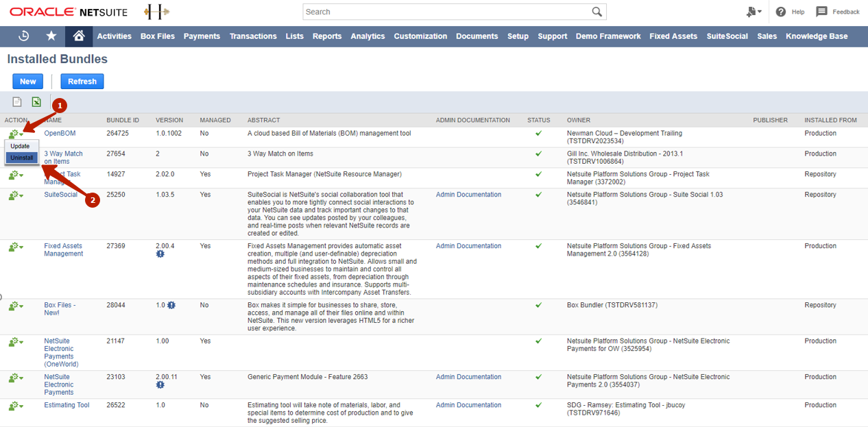Open the SuiteSocial navigation menu

(727, 36)
